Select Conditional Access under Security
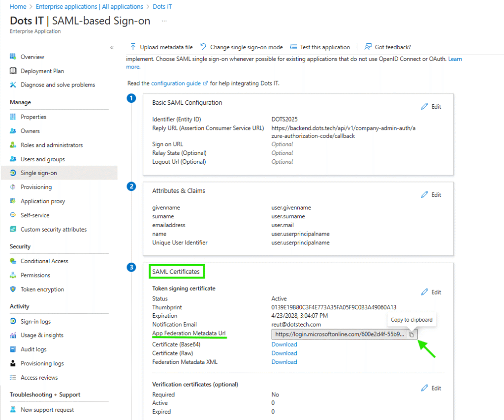504x420 pixels. 44,261
